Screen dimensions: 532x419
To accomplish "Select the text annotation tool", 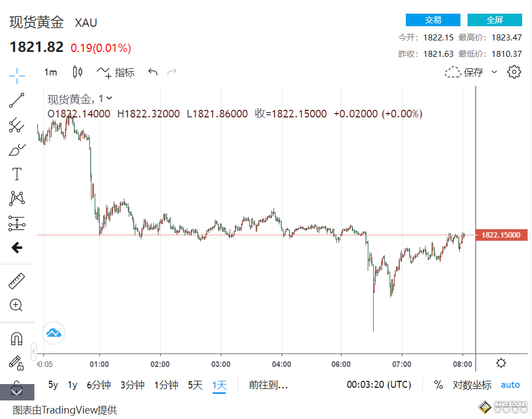I will coord(17,174).
